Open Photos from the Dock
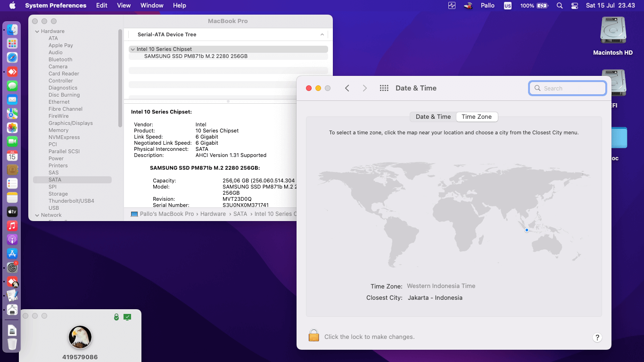The width and height of the screenshot is (644, 362). (12, 128)
